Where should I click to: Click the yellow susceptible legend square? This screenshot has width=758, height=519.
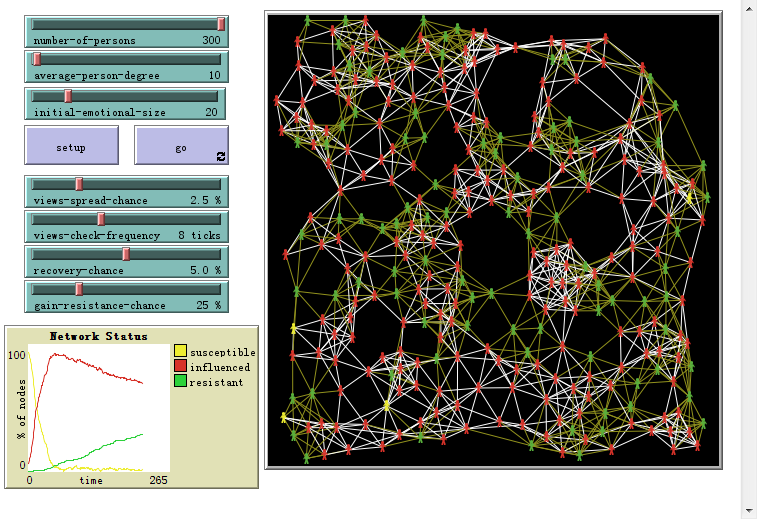pos(180,352)
